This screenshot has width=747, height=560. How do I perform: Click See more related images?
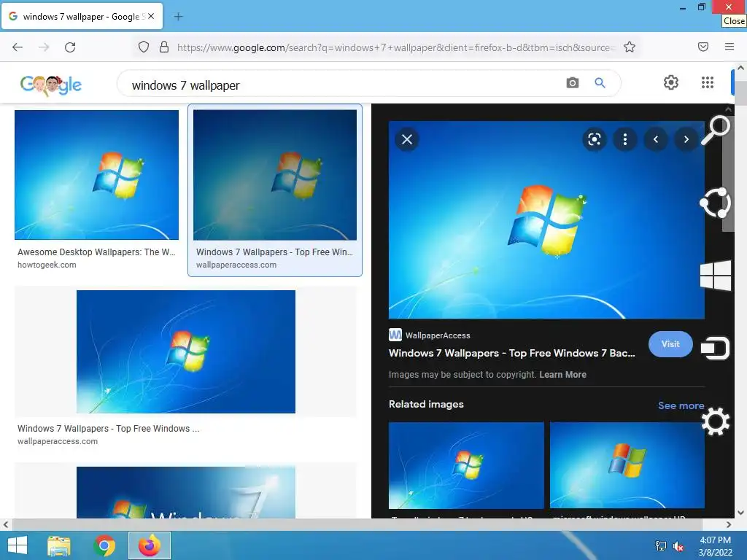681,405
